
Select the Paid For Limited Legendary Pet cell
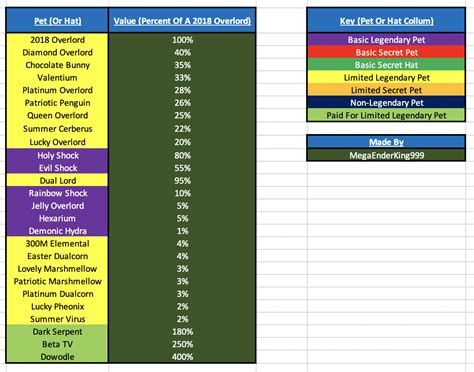coord(386,115)
